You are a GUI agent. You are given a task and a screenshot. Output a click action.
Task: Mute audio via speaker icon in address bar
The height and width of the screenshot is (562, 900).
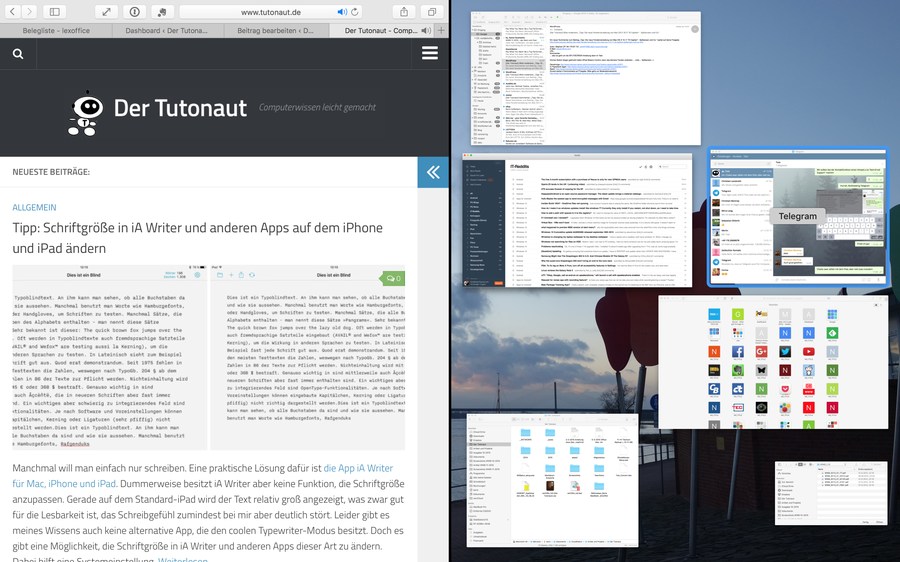[x=343, y=11]
